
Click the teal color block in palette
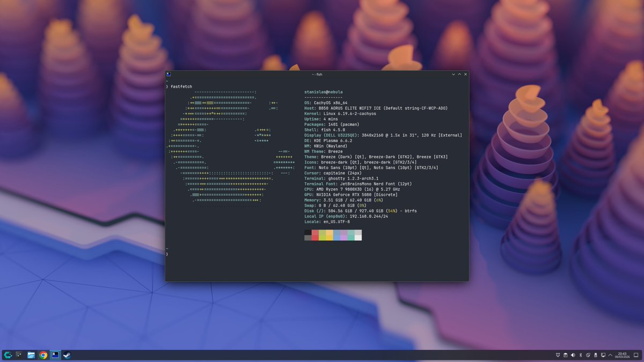351,235
